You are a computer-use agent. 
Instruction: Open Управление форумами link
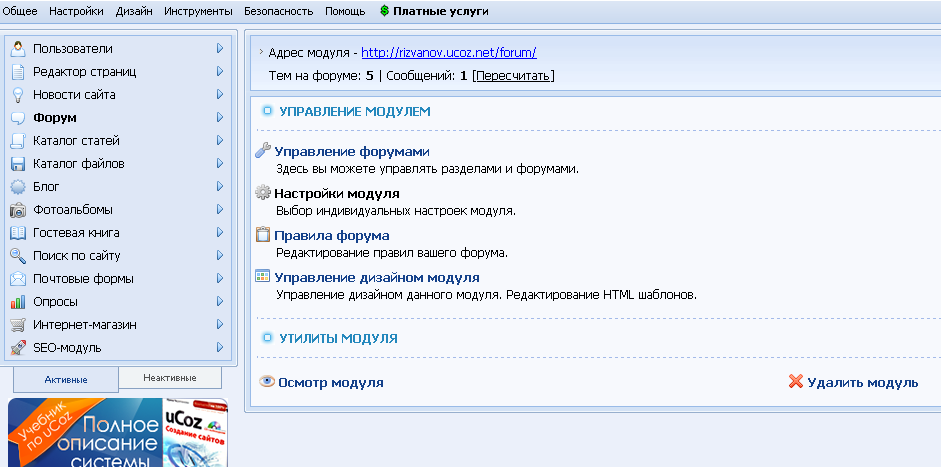point(352,151)
